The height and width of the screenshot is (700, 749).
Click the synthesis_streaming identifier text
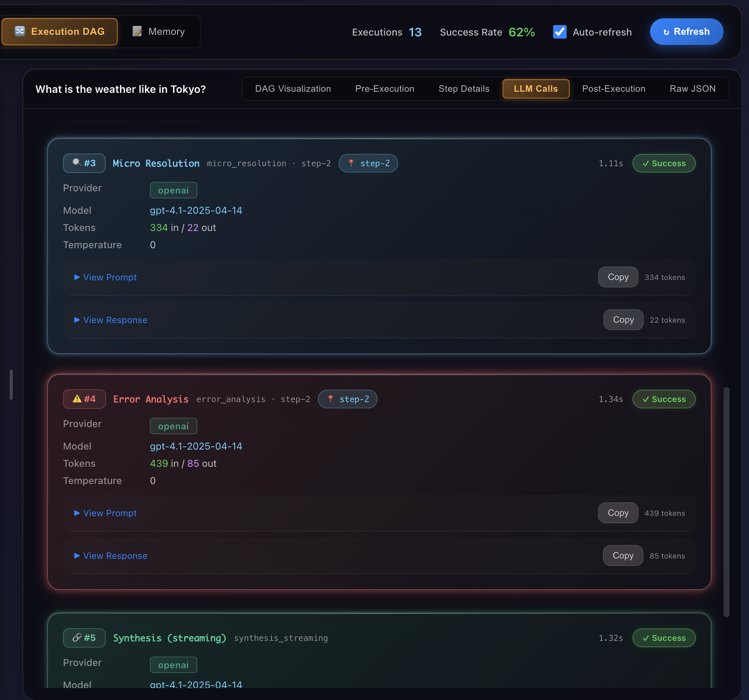click(x=281, y=638)
